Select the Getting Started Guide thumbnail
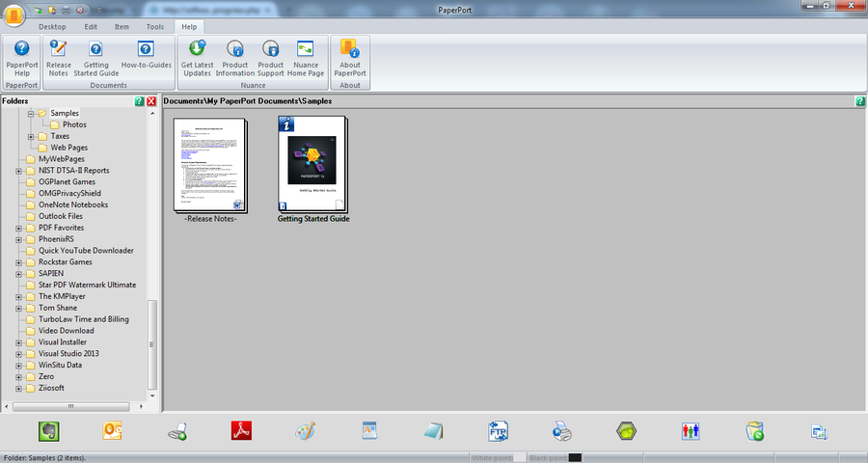 tap(312, 164)
